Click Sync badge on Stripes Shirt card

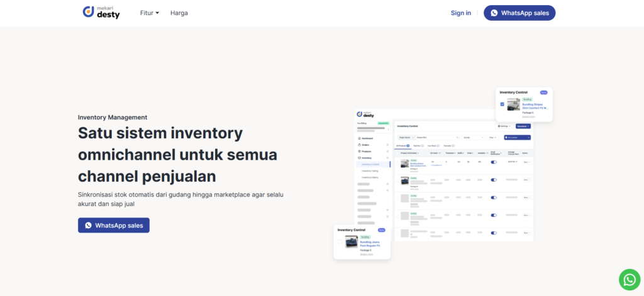click(543, 93)
